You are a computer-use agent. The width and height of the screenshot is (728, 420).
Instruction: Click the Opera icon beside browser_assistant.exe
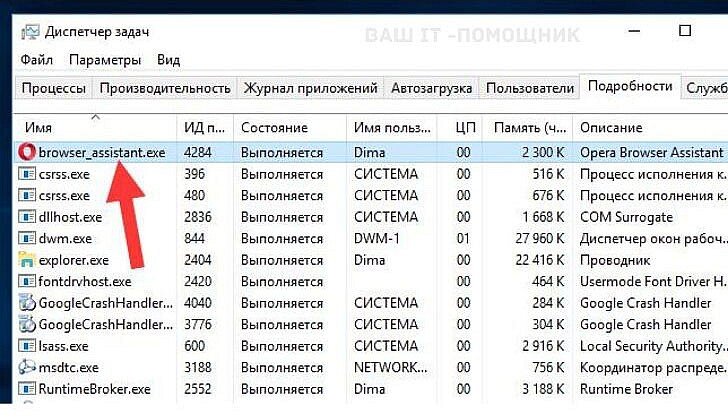coord(27,152)
